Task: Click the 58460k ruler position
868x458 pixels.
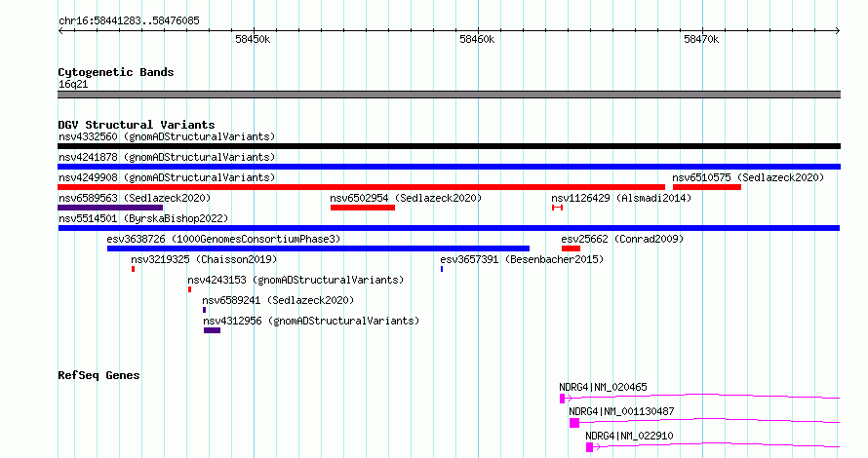Action: (477, 39)
